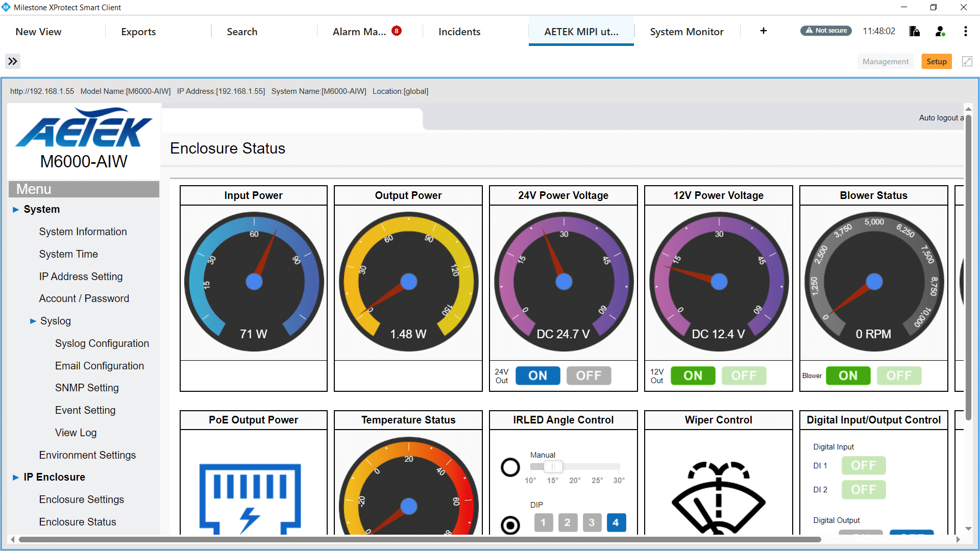Viewport: 980px width, 551px height.
Task: Turn 24V Out ON
Action: coord(537,375)
